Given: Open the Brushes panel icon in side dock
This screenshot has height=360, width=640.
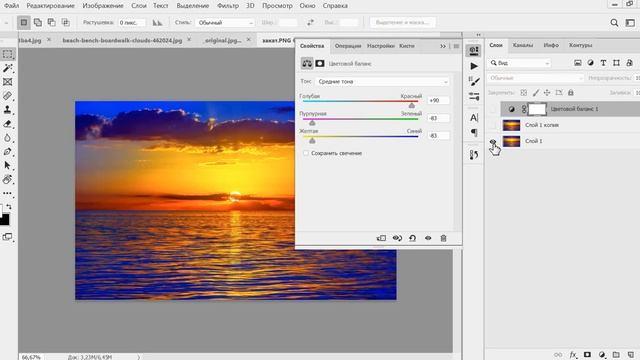Looking at the screenshot, I should [474, 81].
